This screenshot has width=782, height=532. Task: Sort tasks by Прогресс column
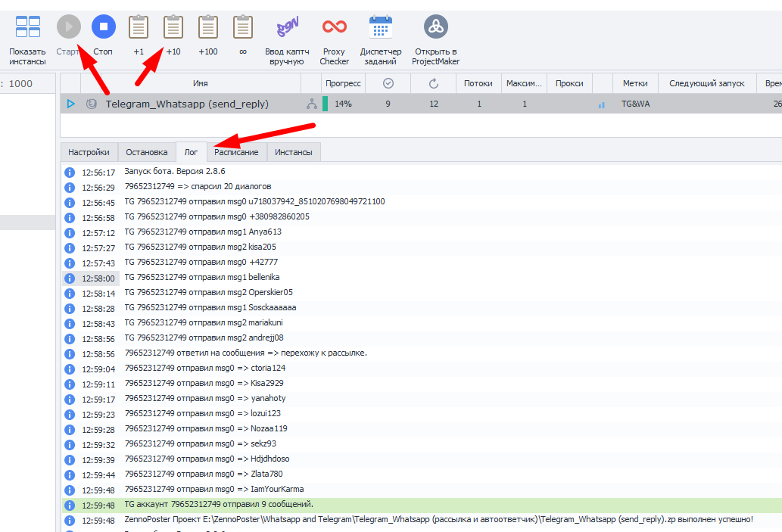pyautogui.click(x=343, y=83)
